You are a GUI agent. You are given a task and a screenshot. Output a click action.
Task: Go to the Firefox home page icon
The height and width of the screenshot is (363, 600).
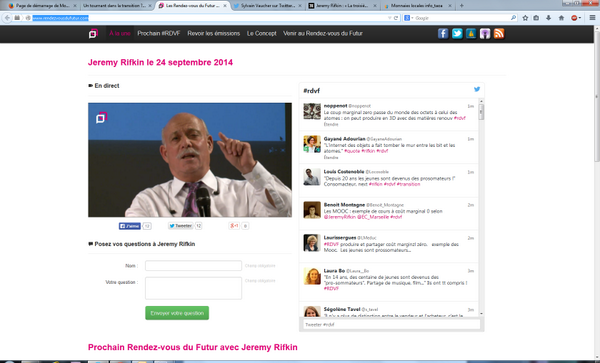coord(561,18)
